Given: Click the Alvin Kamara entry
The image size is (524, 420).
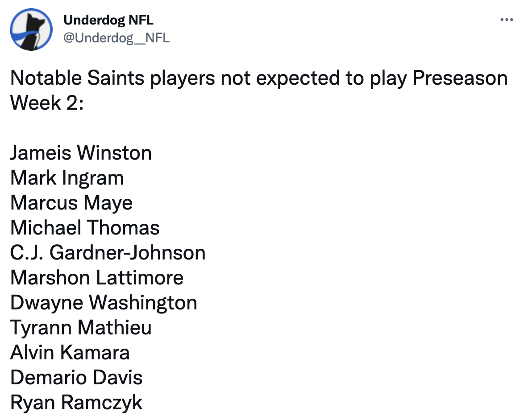Looking at the screenshot, I should 70,353.
